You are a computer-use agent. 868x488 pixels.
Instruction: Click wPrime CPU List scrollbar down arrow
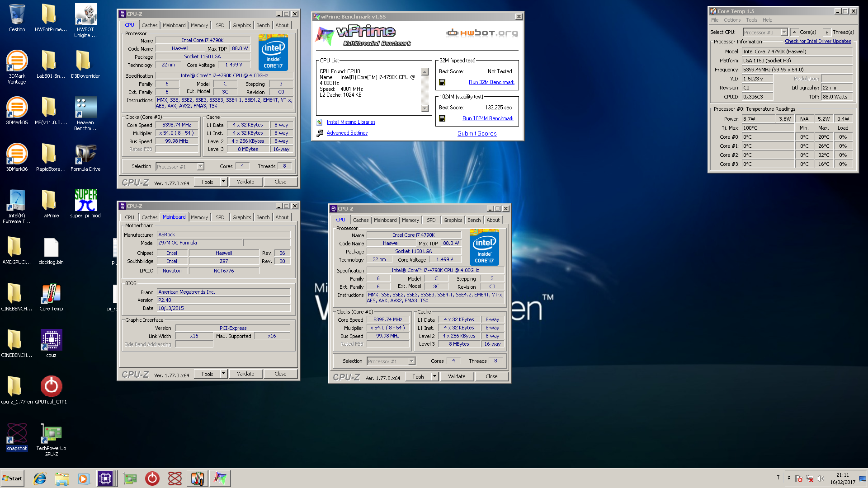coord(425,108)
